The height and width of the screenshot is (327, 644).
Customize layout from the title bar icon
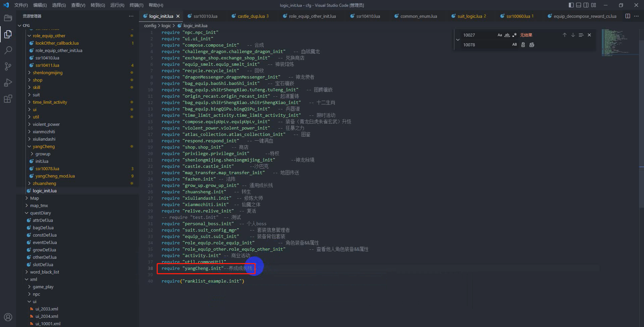pos(594,5)
